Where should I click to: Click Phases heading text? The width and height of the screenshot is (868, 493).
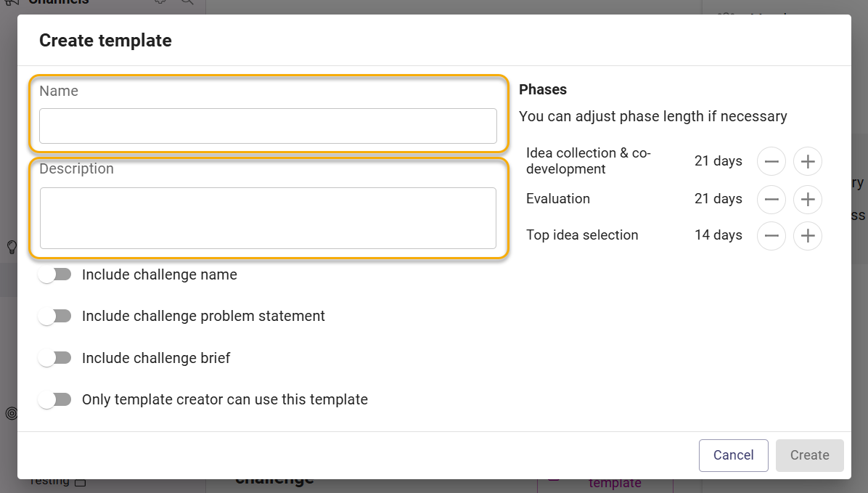[543, 90]
